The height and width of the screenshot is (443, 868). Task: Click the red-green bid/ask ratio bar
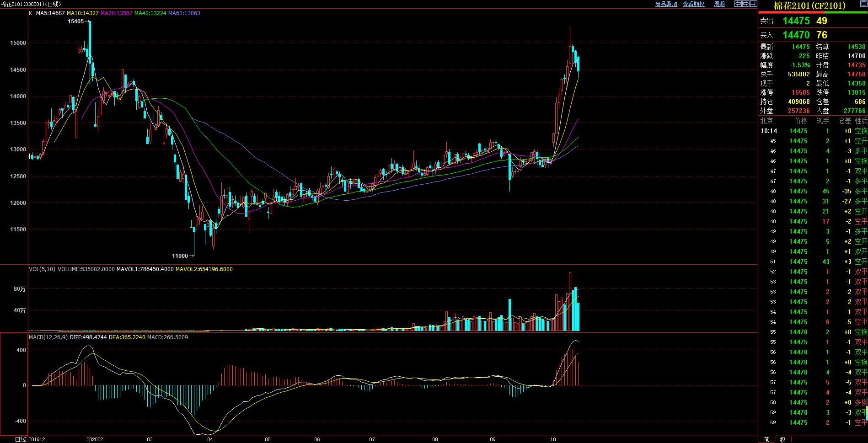pyautogui.click(x=813, y=12)
